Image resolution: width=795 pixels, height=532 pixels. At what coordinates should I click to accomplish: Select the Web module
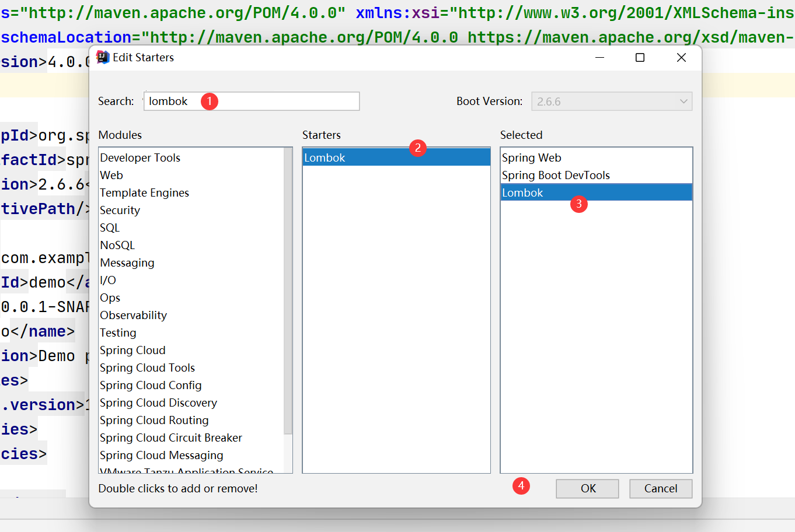(111, 175)
